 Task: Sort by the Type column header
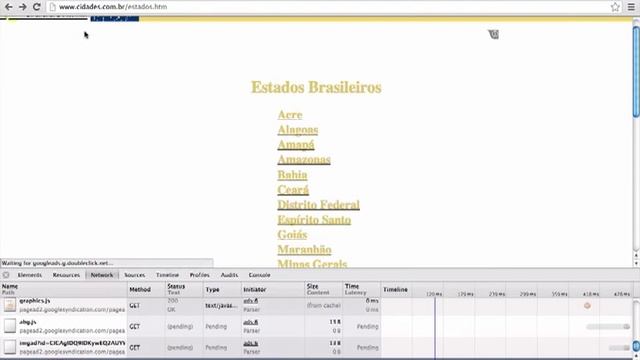point(222,289)
